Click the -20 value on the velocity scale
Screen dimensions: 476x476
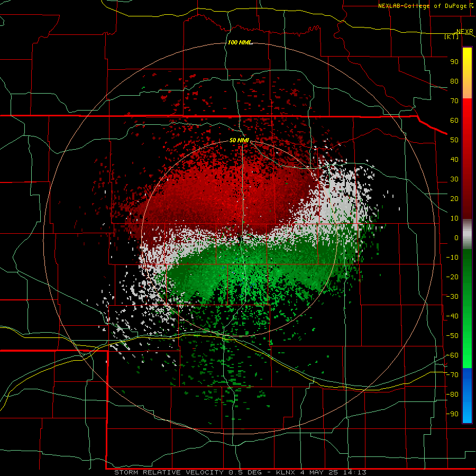[x=452, y=277]
